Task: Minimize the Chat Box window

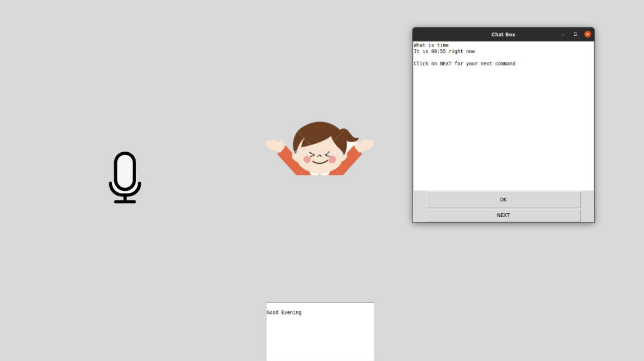Action: [563, 34]
